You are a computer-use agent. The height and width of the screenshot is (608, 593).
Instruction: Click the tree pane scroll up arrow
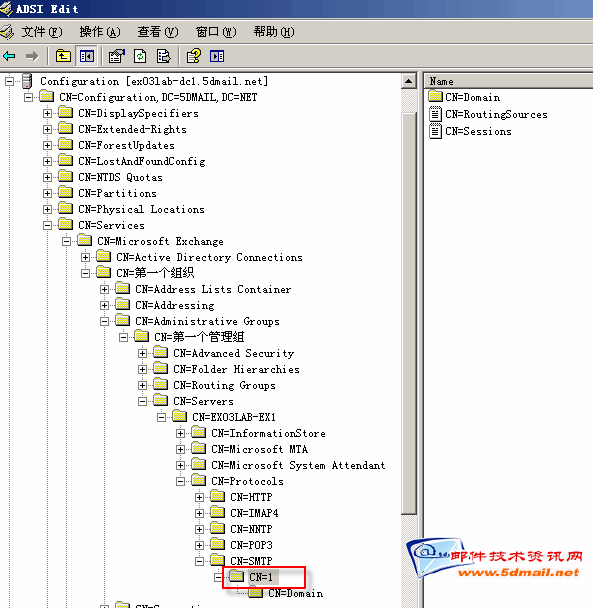point(408,81)
